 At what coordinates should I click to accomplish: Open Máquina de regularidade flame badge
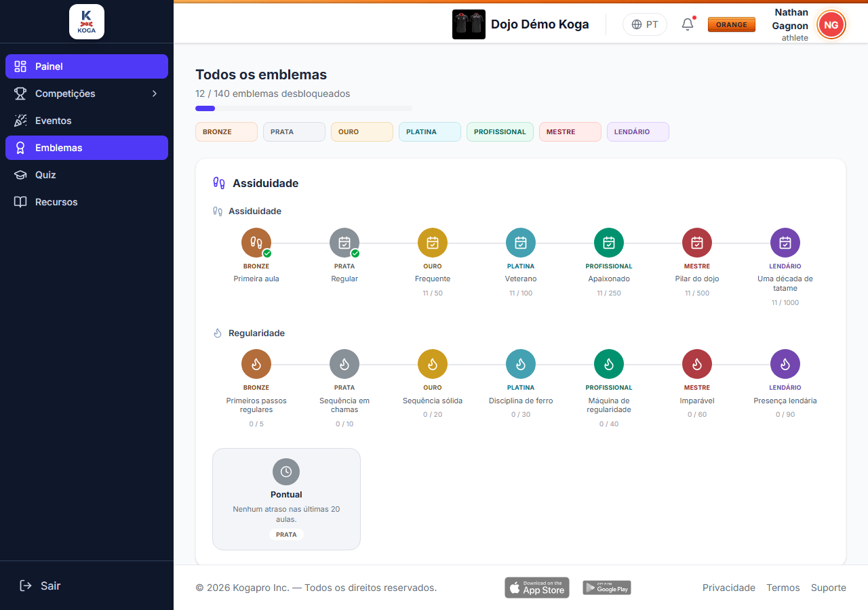(609, 364)
